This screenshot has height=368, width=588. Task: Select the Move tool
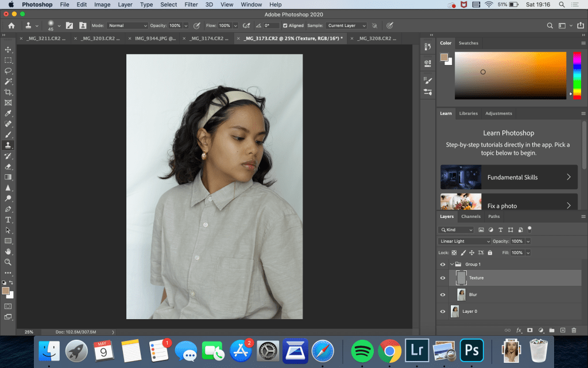tap(8, 49)
